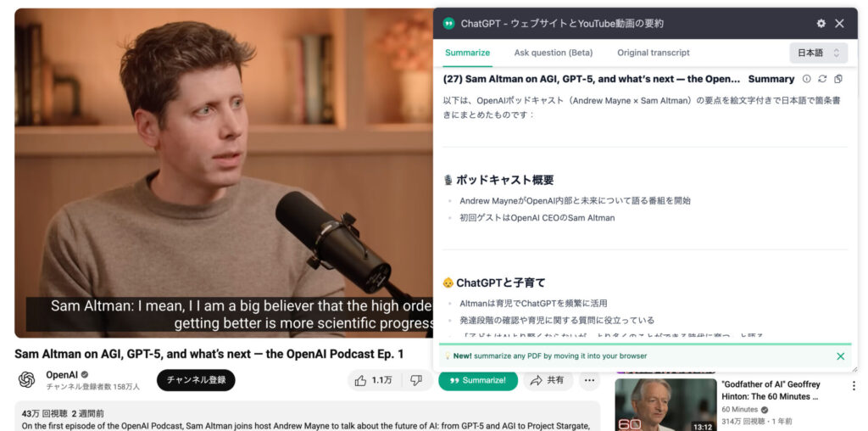Select the Summarize tab
This screenshot has height=431, width=868.
(467, 53)
